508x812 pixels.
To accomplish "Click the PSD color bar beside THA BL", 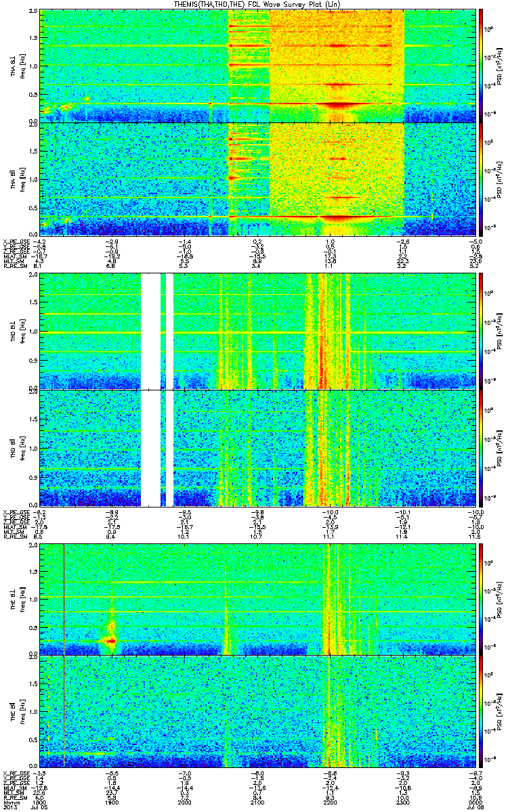I will point(482,66).
